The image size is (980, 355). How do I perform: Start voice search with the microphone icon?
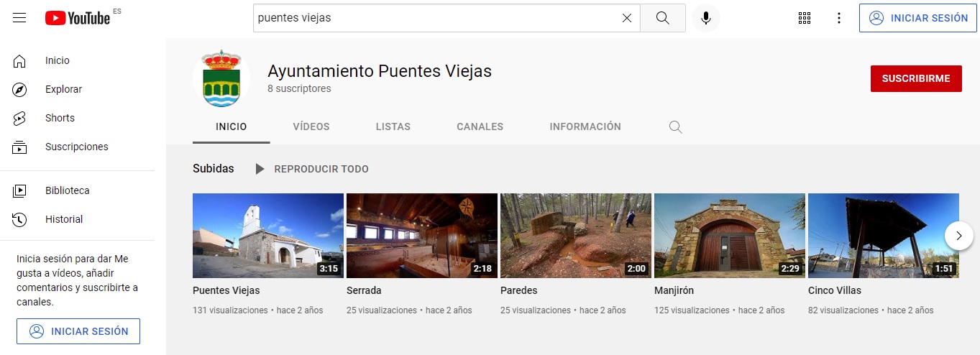[706, 18]
